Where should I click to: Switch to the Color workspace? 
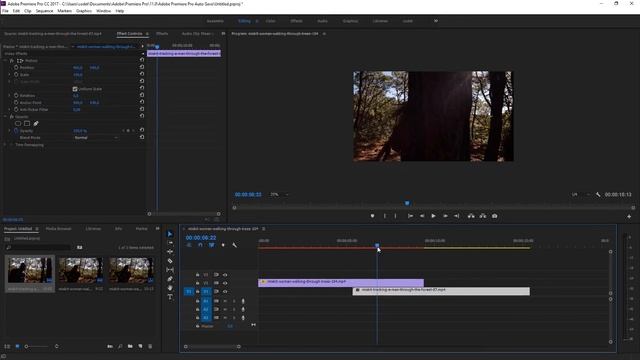coord(270,21)
